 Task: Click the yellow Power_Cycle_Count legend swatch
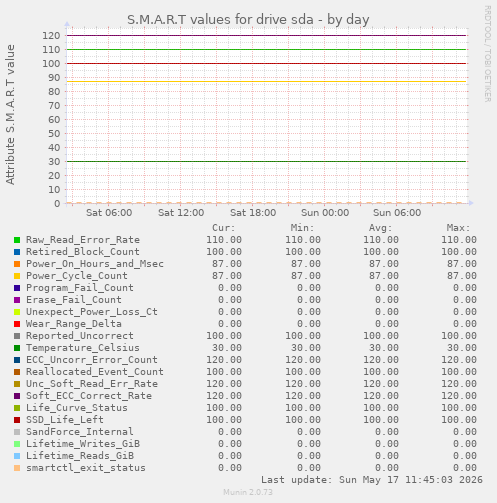coord(17,276)
